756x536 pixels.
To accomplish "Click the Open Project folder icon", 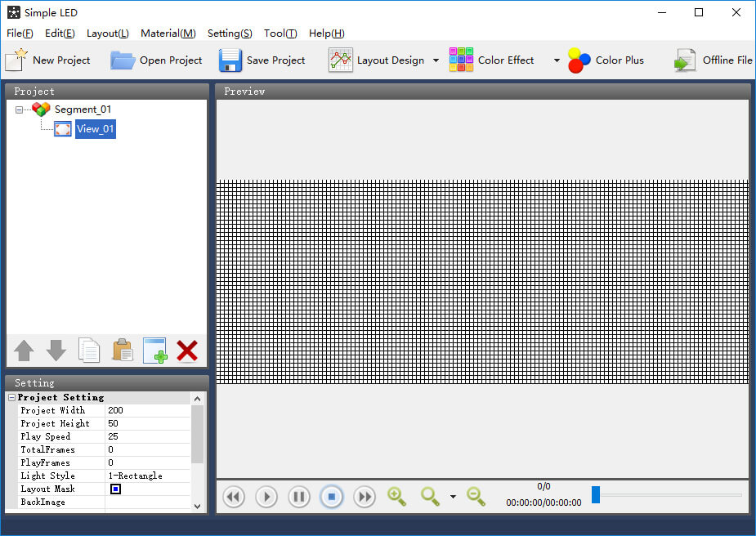I will point(123,60).
